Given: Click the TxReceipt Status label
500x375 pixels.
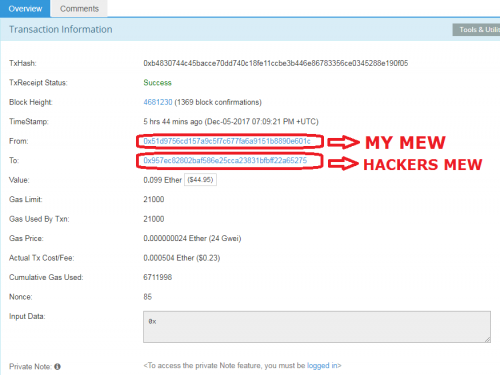Looking at the screenshot, I should (x=38, y=83).
